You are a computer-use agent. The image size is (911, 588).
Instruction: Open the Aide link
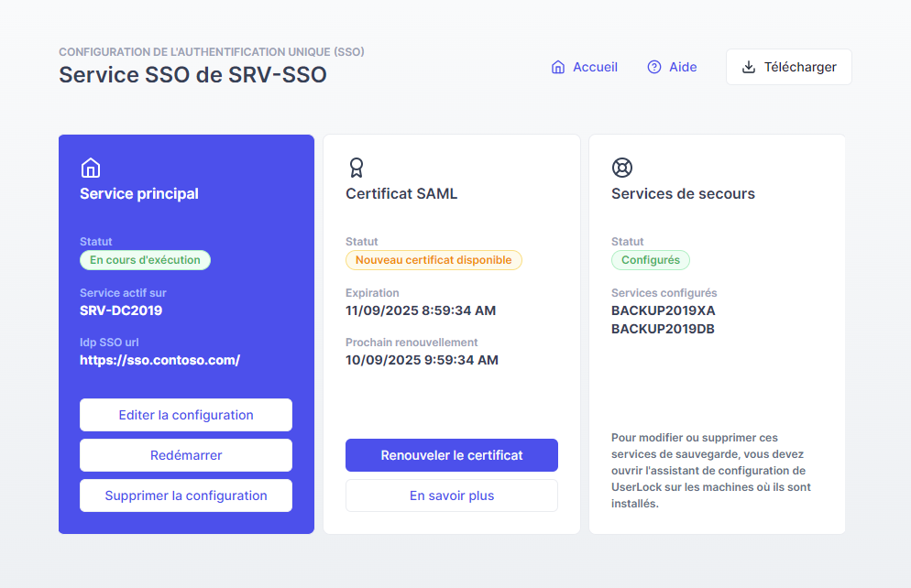pyautogui.click(x=672, y=68)
